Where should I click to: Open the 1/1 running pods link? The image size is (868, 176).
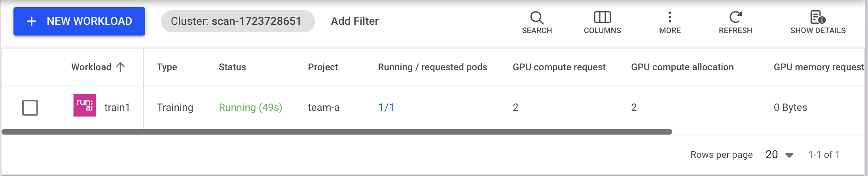click(386, 107)
